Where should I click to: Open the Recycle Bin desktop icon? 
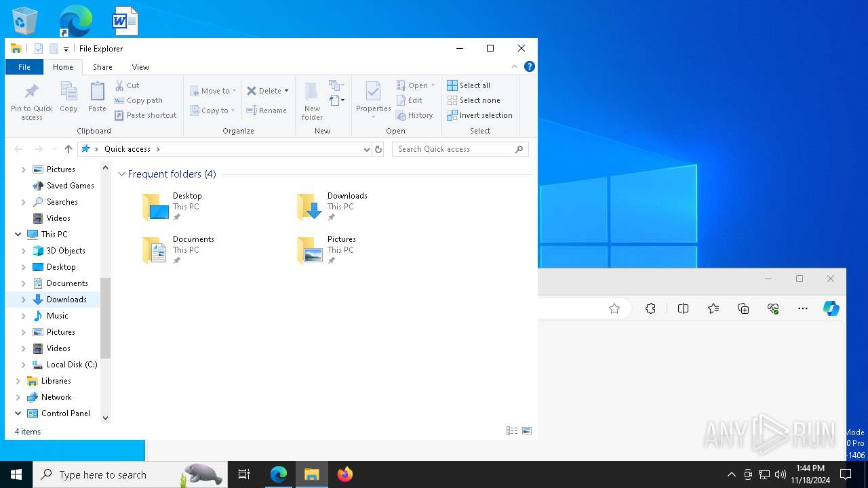[x=26, y=21]
